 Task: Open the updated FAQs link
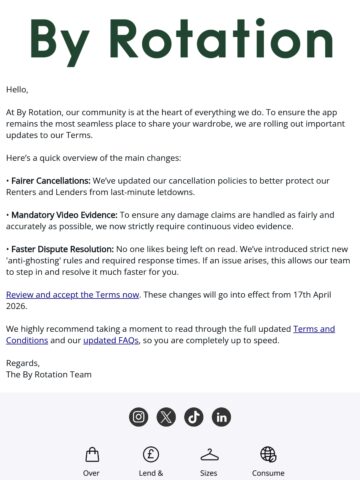pos(111,340)
